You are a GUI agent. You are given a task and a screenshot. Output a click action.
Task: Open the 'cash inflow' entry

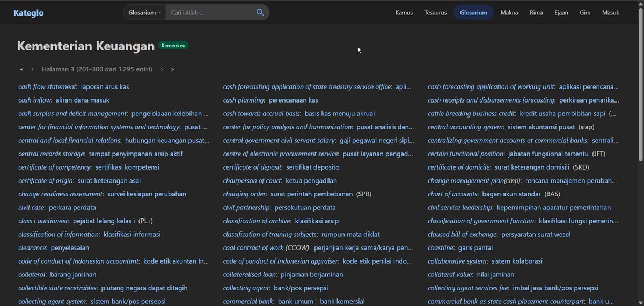35,100
